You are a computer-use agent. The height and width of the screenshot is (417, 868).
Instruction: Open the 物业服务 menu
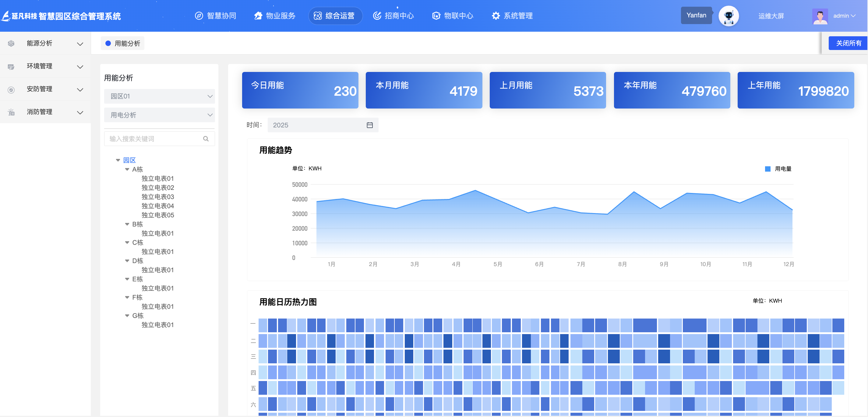click(275, 16)
